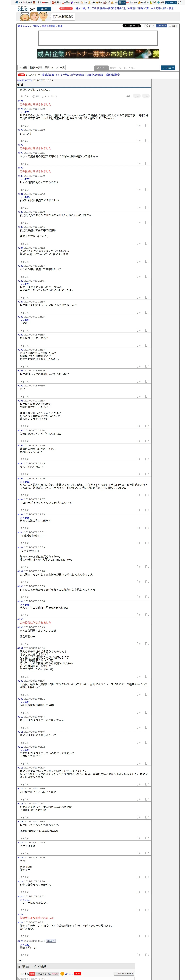Upvote post #175
This screenshot has width=196, height=980.
coord(139,126)
